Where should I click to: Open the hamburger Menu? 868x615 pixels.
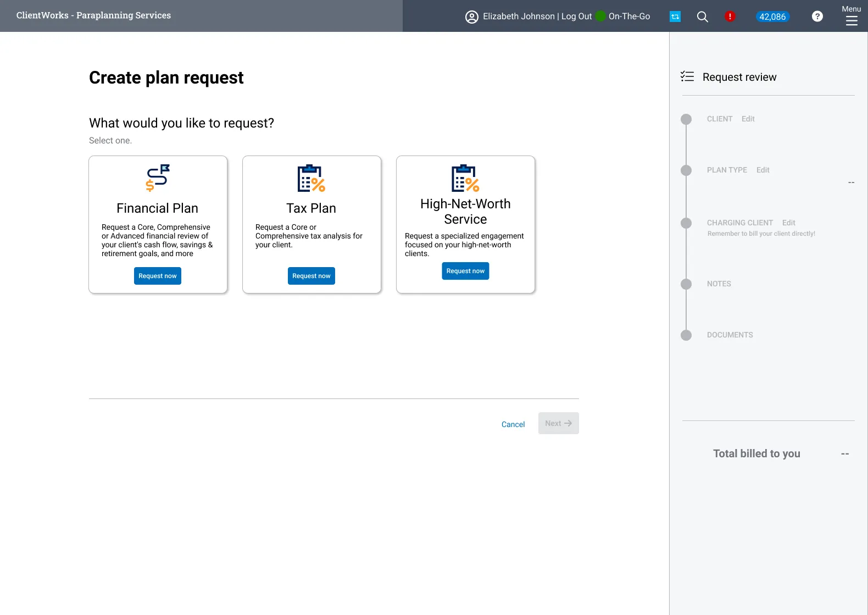tap(852, 15)
